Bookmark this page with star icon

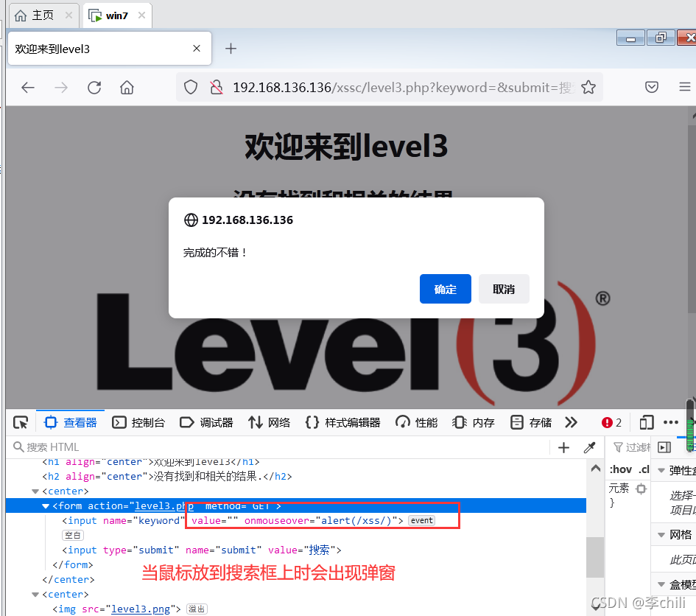(588, 87)
